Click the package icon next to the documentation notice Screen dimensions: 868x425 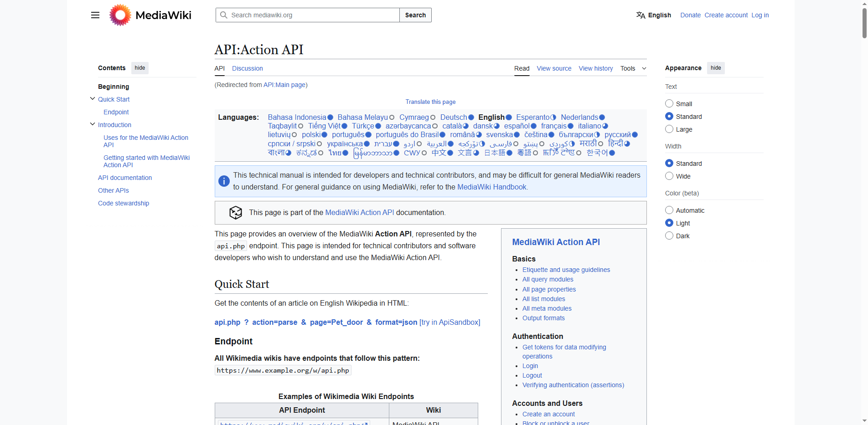(x=236, y=212)
